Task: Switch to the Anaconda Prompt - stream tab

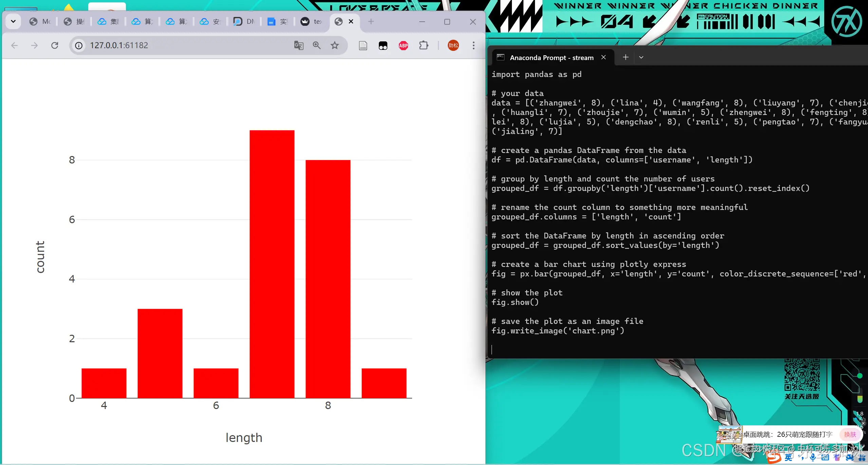Action: [551, 58]
